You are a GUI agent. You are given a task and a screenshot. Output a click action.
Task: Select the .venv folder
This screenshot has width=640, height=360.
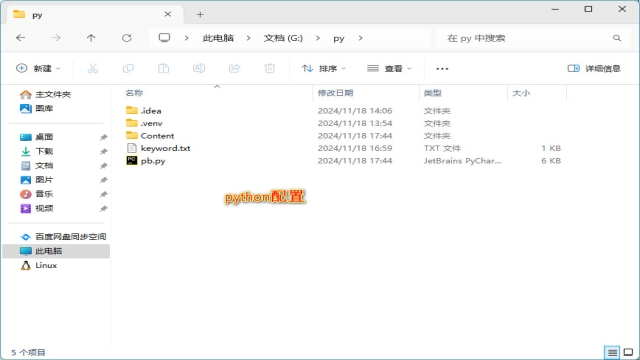[x=151, y=123]
